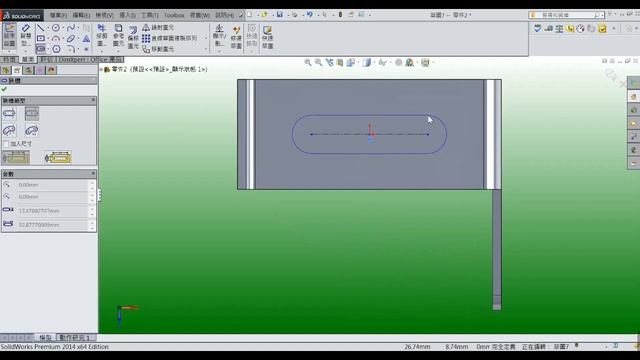Click the Smart Dimension tool

click(x=26, y=35)
